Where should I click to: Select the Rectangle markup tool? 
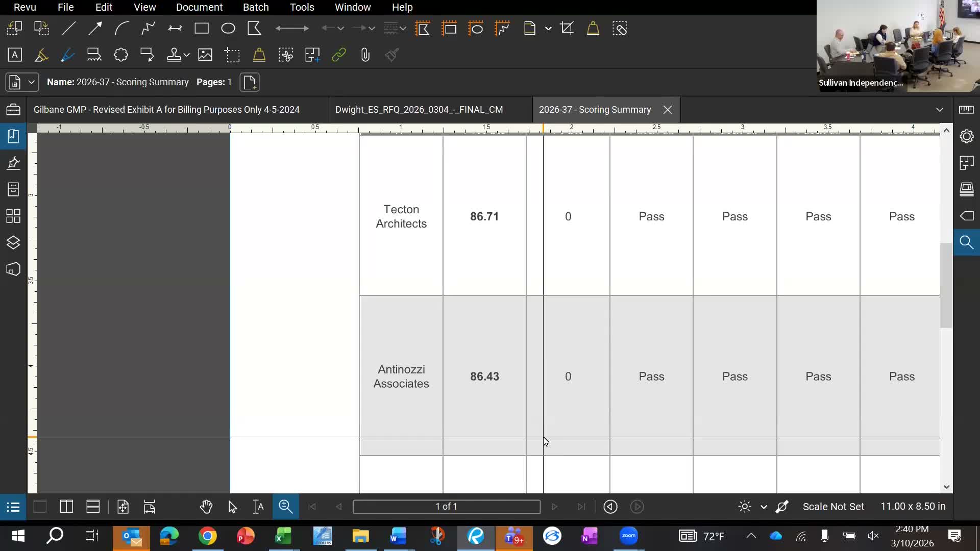pyautogui.click(x=202, y=29)
